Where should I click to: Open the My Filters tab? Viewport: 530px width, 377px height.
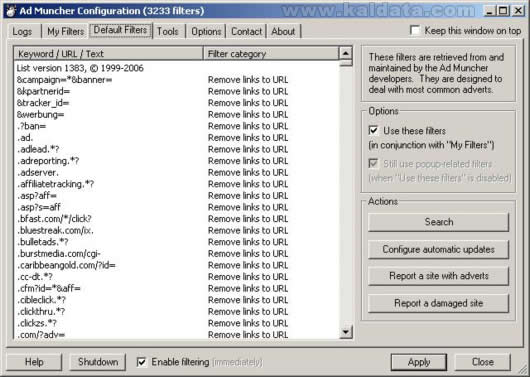65,31
